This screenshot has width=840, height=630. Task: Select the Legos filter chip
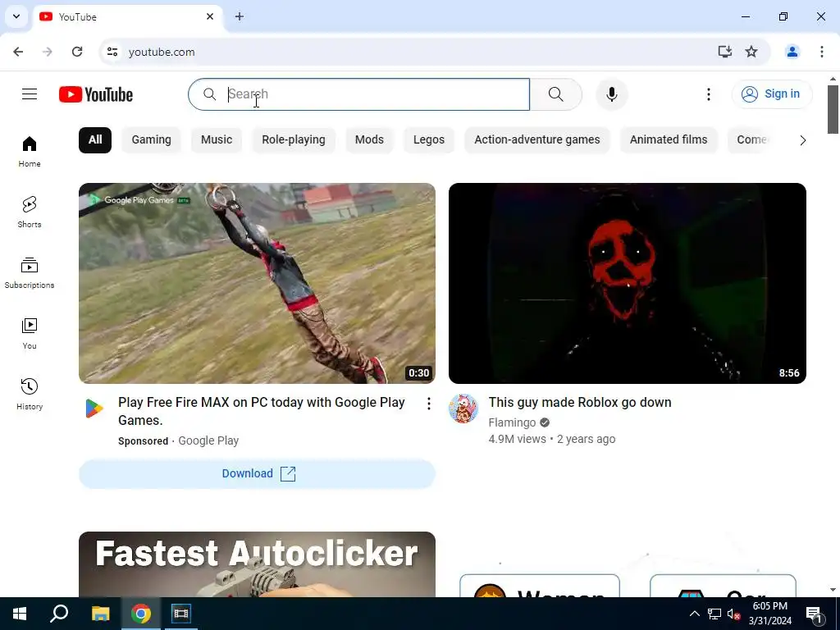click(428, 139)
